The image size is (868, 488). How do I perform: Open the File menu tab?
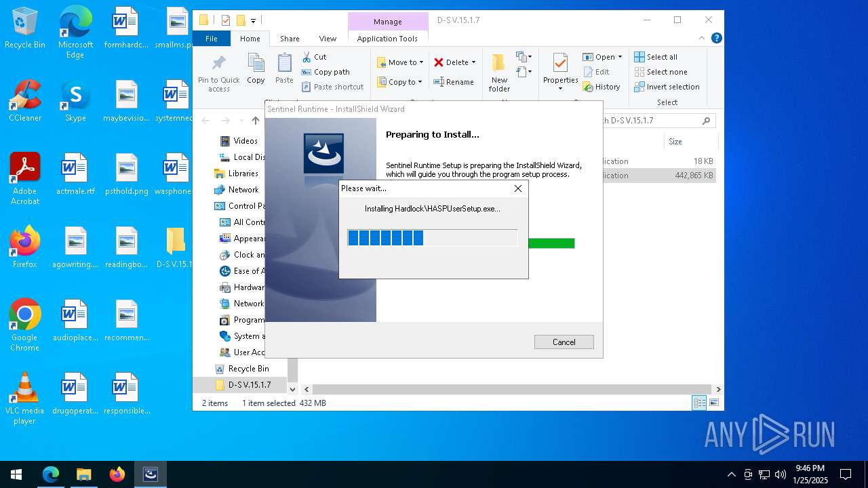pos(212,39)
